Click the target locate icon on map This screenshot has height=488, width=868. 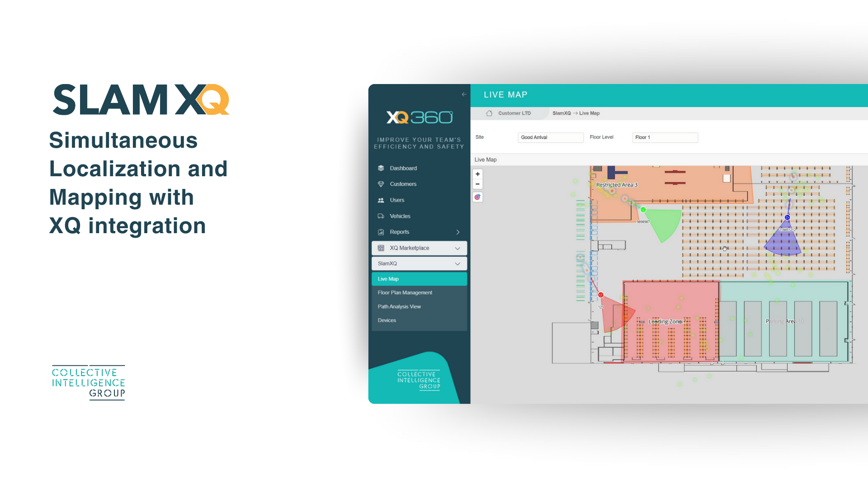(x=477, y=197)
